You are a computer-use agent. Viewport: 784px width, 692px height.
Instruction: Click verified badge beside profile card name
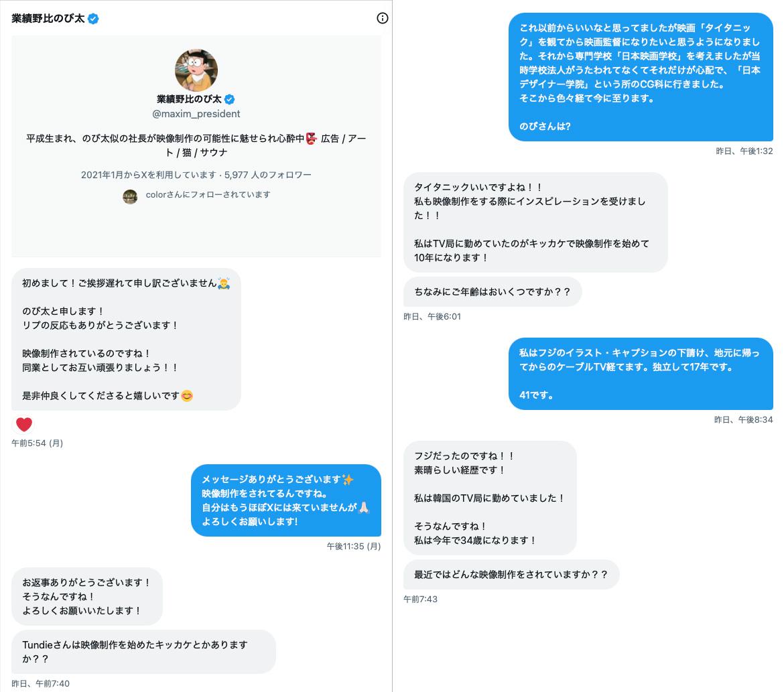tap(229, 100)
